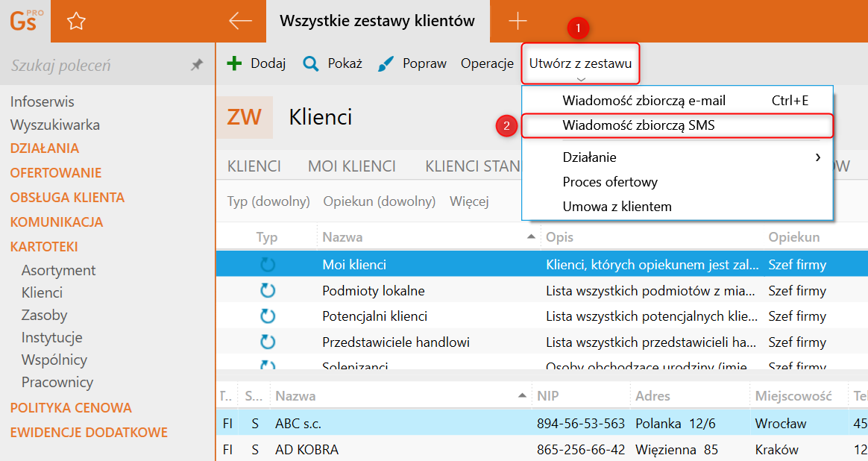This screenshot has width=868, height=461.
Task: Expand the Utwórz z zestawu dropdown
Action: [x=580, y=64]
